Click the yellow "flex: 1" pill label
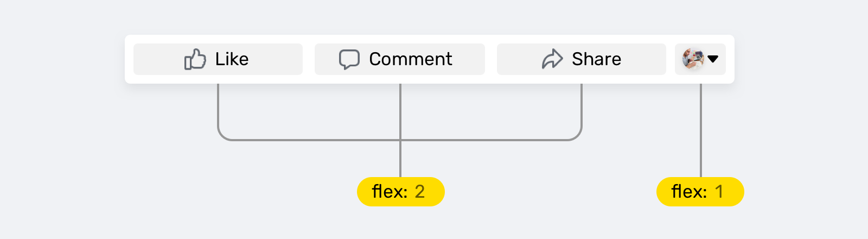868x239 pixels. pyautogui.click(x=700, y=192)
